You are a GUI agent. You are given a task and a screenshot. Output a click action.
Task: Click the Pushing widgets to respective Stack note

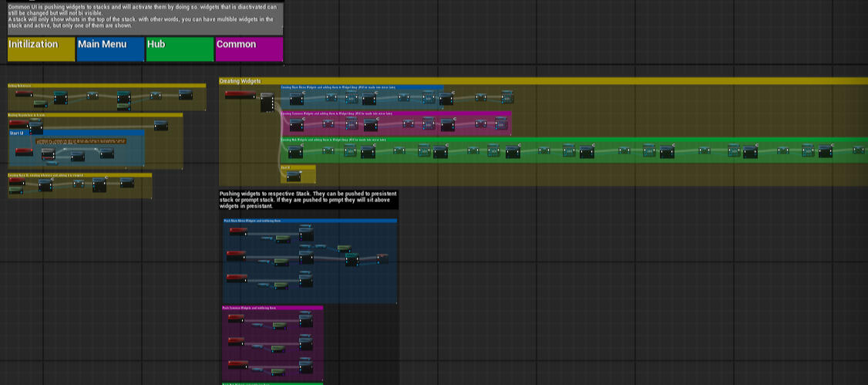coord(308,200)
